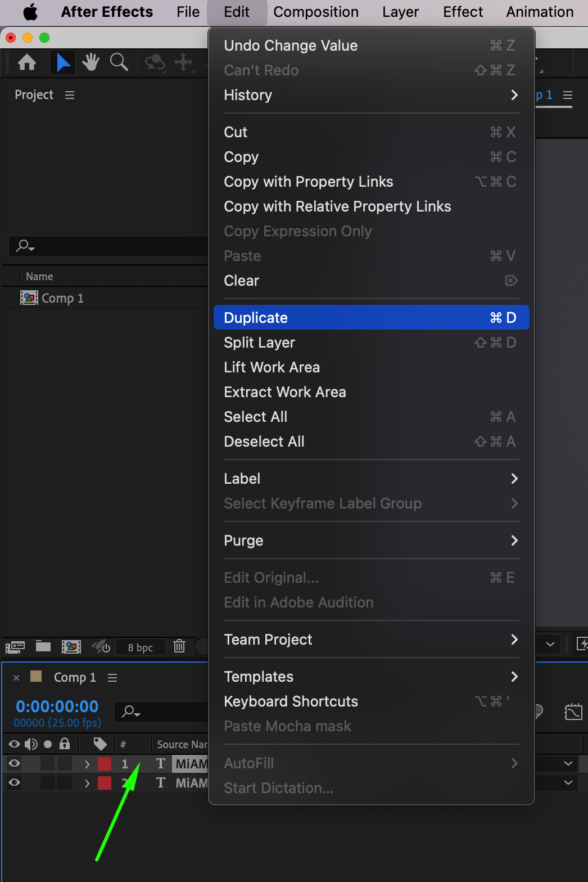This screenshot has width=588, height=882.
Task: Open the Composition menu
Action: pyautogui.click(x=316, y=12)
